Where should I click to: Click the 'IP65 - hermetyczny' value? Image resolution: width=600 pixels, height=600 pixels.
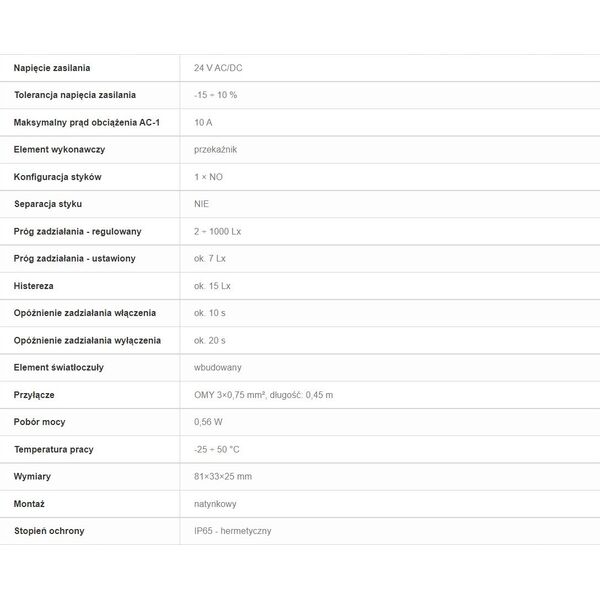click(x=233, y=531)
